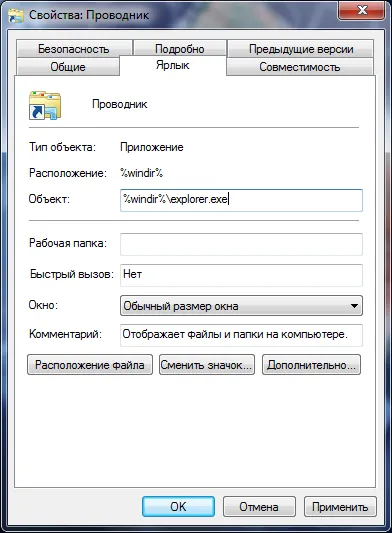Open the Совместимость tab
The width and height of the screenshot is (392, 533).
pyautogui.click(x=300, y=67)
